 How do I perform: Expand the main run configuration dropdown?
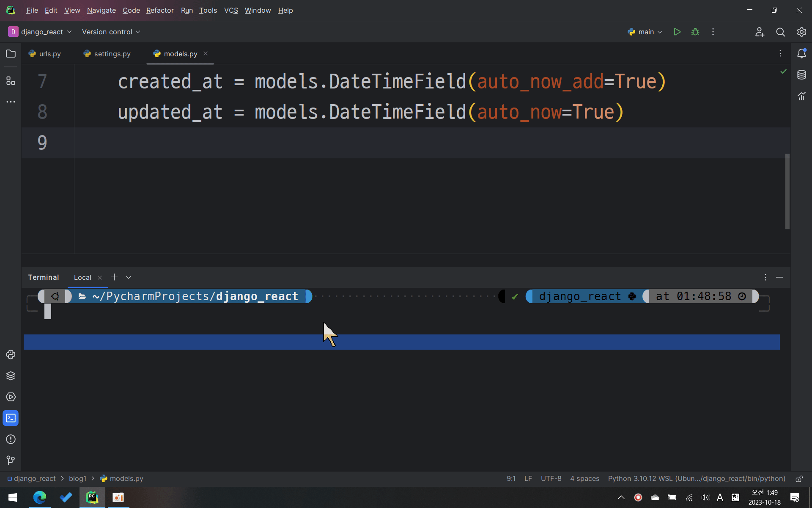click(x=645, y=32)
